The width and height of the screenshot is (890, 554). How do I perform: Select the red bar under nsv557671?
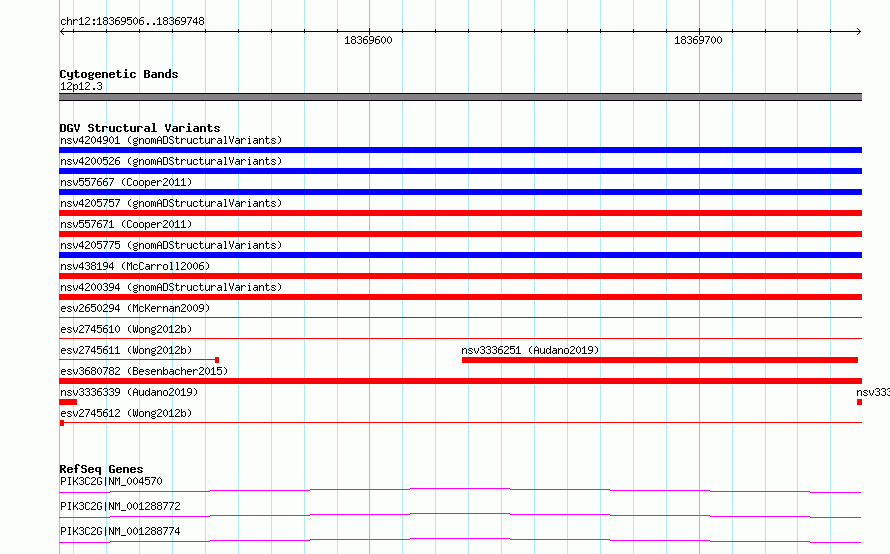460,234
